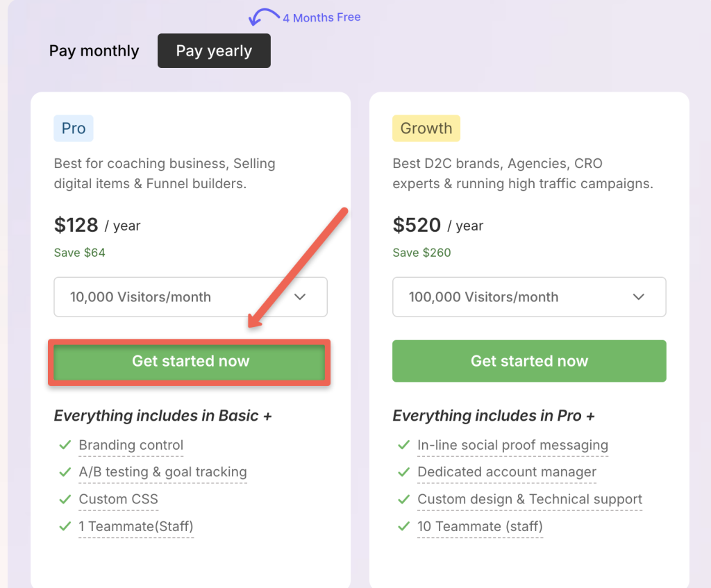Screen dimensions: 711x588
Task: Click the chevron arrow in Pro visitors dropdown
Action: pos(300,297)
